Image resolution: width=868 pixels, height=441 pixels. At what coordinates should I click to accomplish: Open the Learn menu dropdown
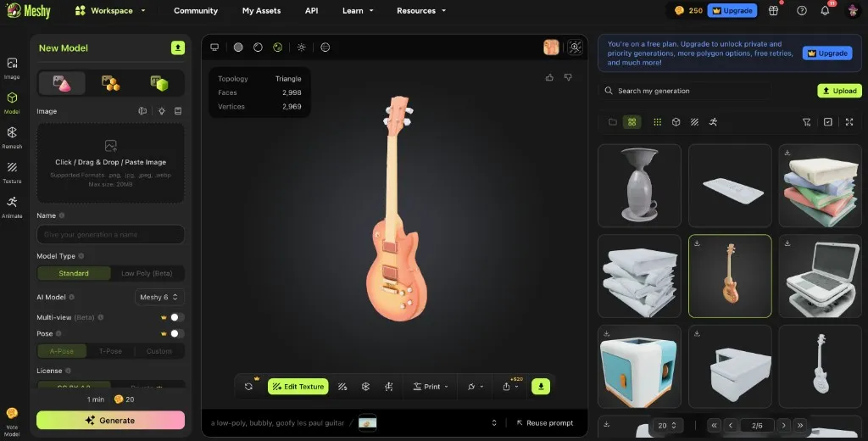pyautogui.click(x=358, y=10)
